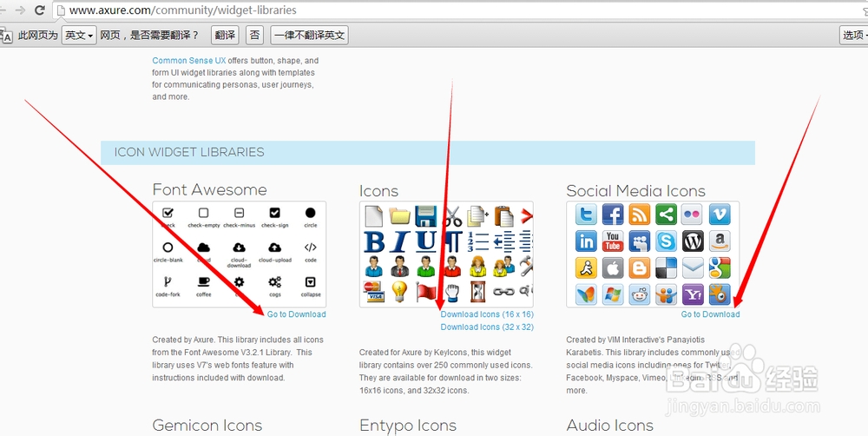Click the circle-blank Font Awesome icon

(x=168, y=247)
